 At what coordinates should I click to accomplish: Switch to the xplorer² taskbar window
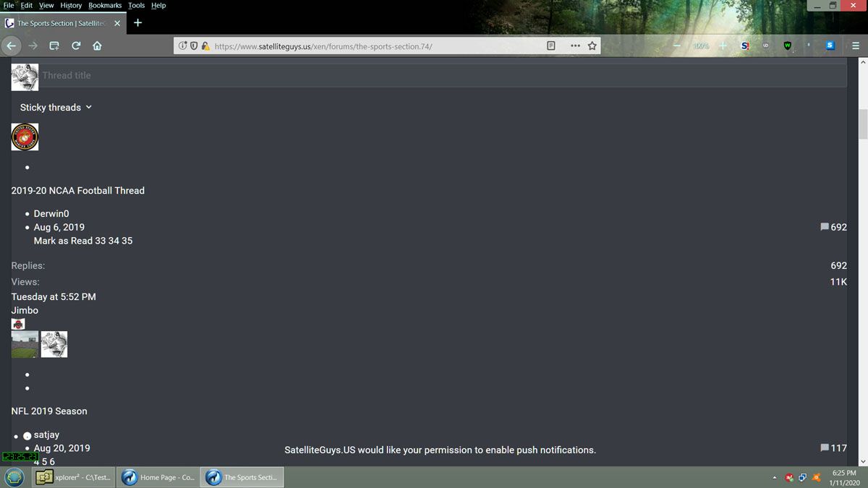pyautogui.click(x=75, y=477)
